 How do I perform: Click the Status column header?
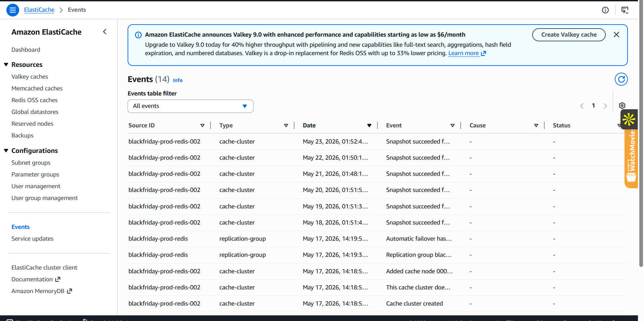click(x=562, y=125)
